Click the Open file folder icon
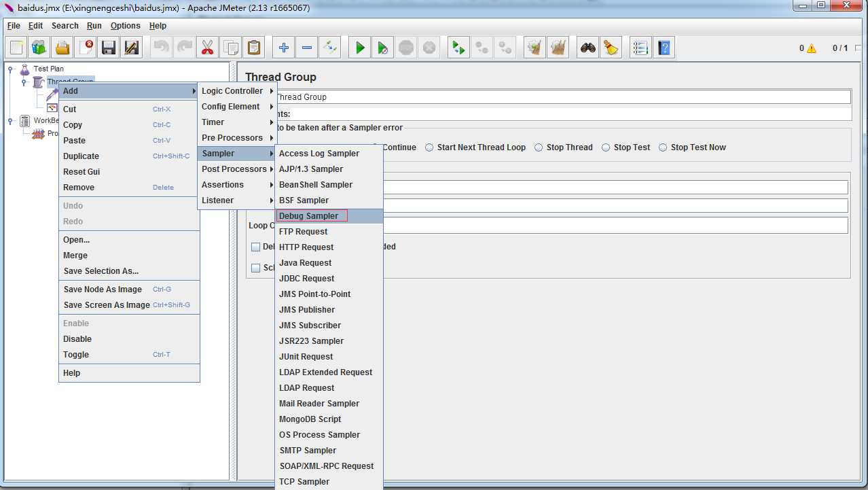The width and height of the screenshot is (868, 490). pyautogui.click(x=62, y=48)
